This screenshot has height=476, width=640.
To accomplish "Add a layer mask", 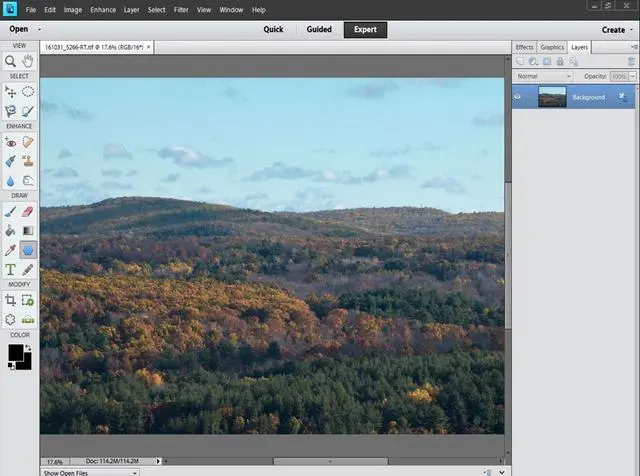I will pos(547,61).
